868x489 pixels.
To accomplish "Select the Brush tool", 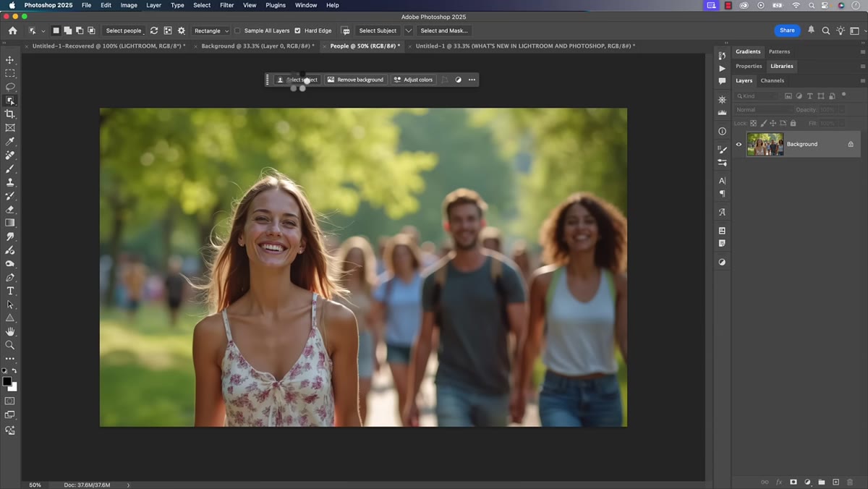I will [x=10, y=169].
